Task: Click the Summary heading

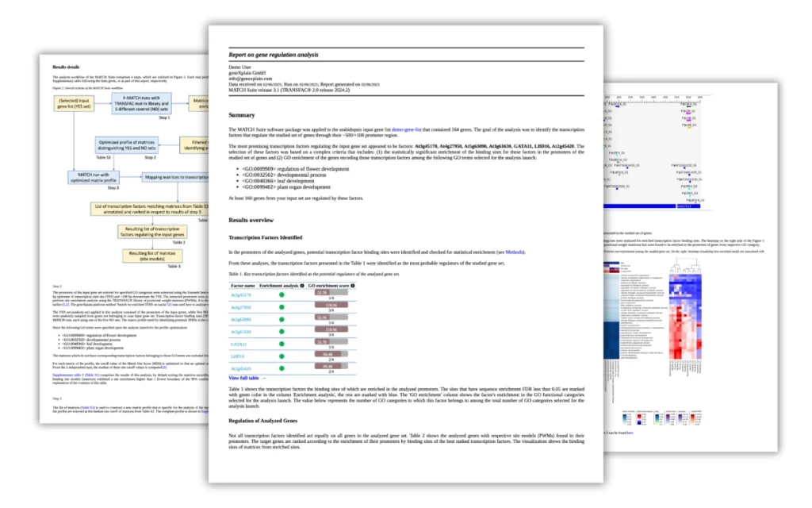Action: tap(241, 115)
